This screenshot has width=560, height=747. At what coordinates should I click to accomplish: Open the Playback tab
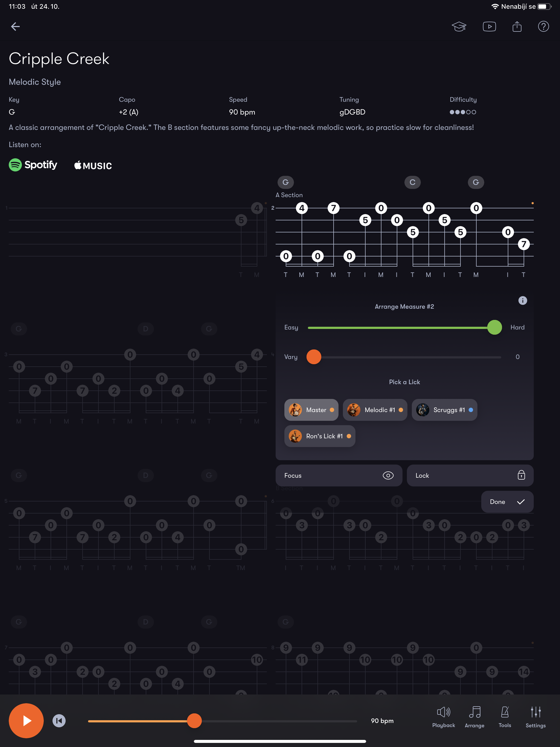click(x=444, y=717)
